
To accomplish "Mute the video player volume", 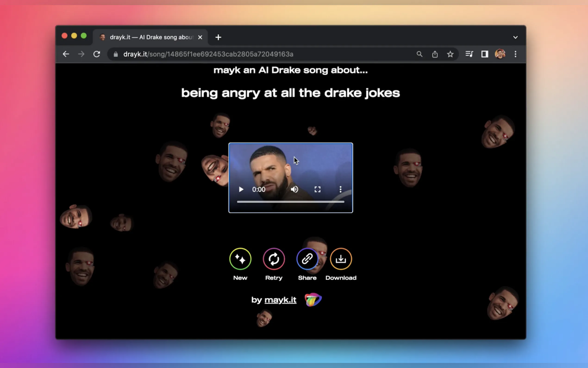I will click(294, 189).
